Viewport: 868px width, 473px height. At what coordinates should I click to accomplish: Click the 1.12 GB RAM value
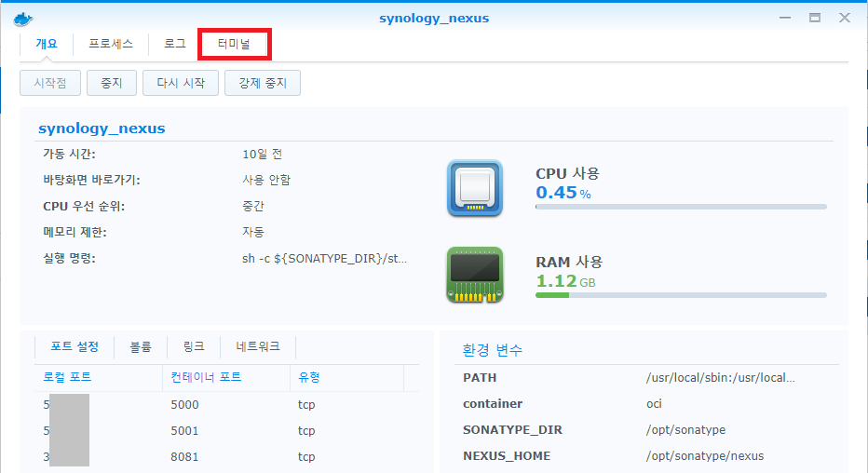point(565,281)
